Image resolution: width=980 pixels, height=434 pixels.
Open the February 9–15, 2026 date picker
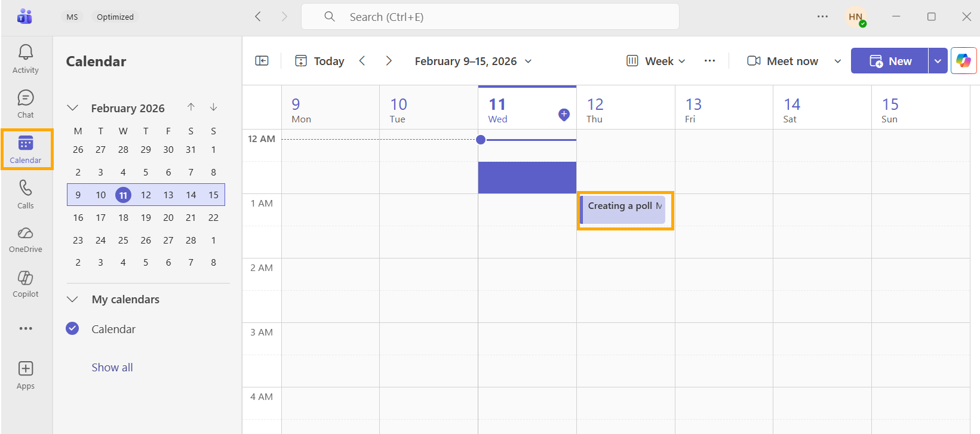tap(473, 61)
